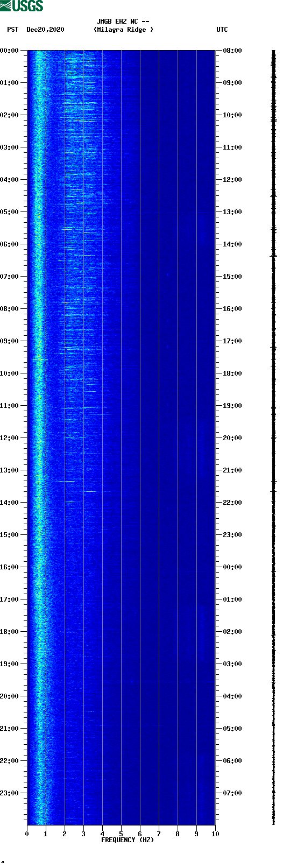Click the PST '18:00' time label

coord(10,632)
